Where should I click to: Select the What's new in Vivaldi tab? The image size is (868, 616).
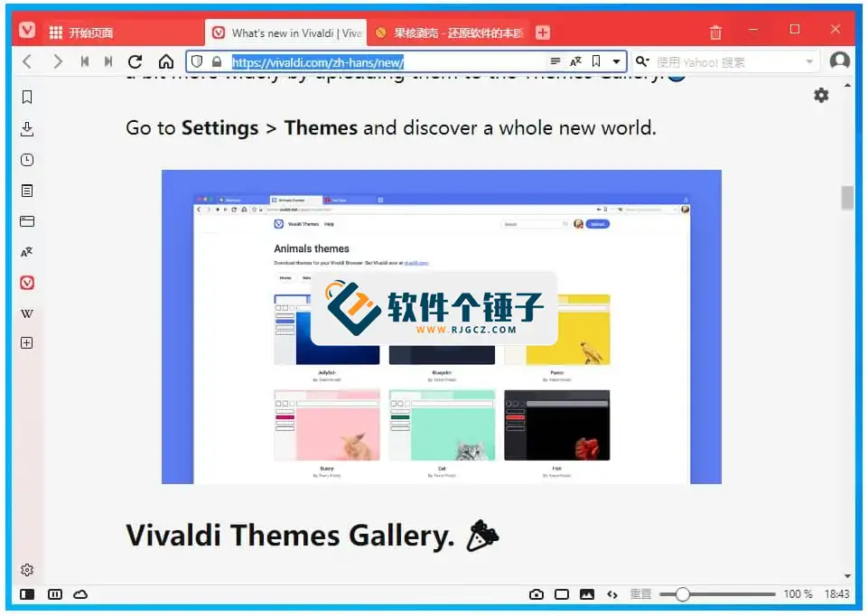(x=286, y=33)
